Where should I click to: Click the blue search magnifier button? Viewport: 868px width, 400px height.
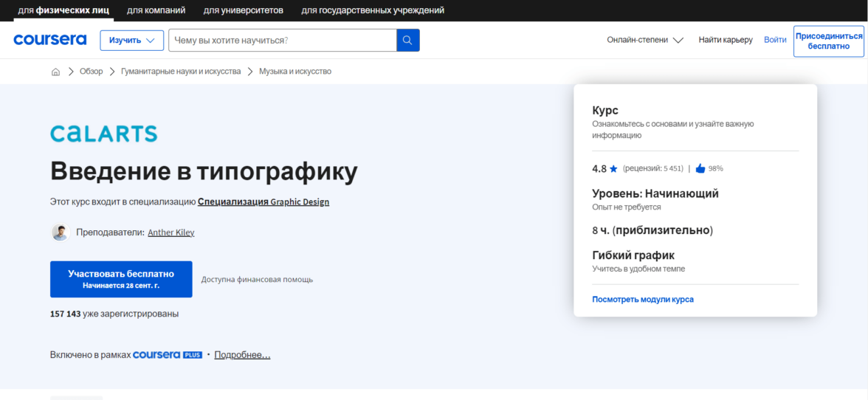[x=407, y=40]
